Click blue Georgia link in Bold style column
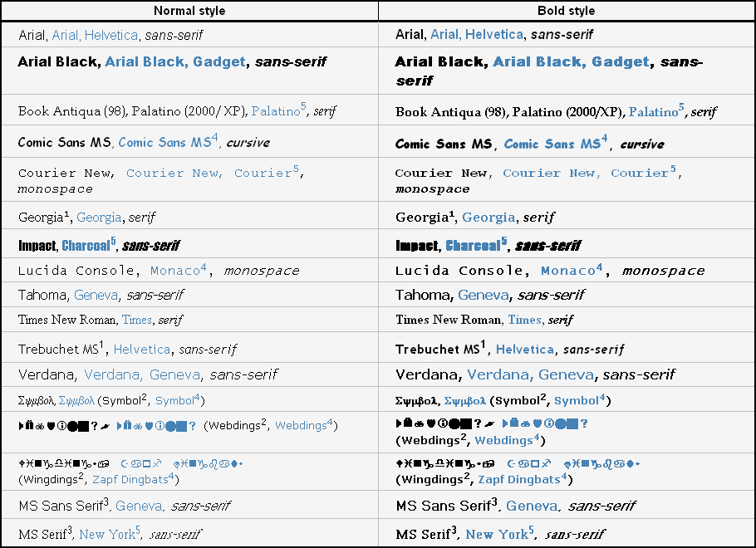The width and height of the screenshot is (756, 548). (488, 218)
